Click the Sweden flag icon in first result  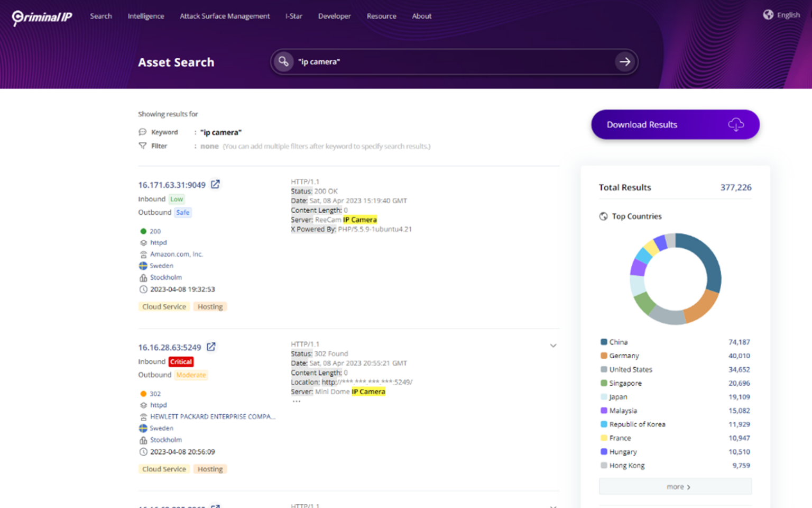point(143,266)
